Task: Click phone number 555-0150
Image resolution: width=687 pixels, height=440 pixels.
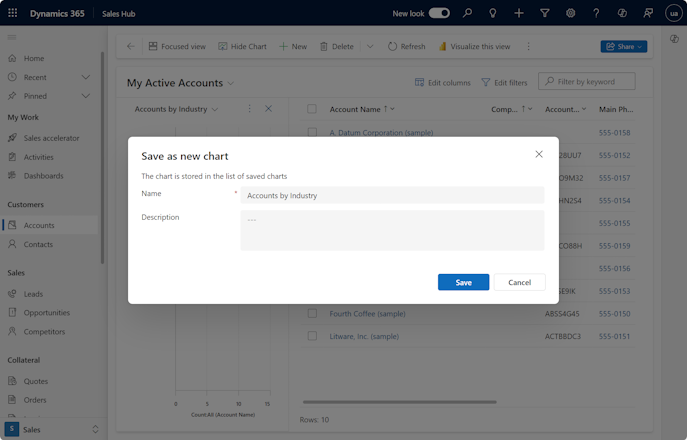Action: 614,314
